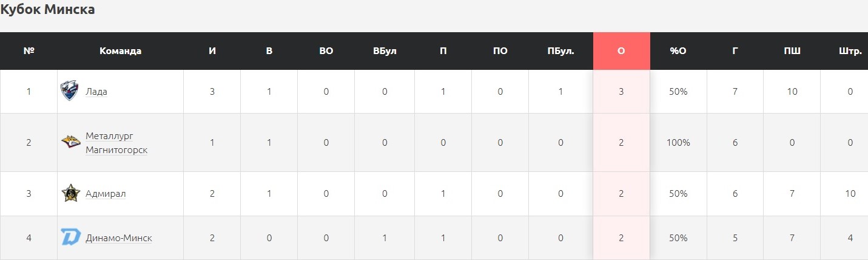Open the Металлург Магнитогорск team link
Screen dimensions: 868x260
116,143
